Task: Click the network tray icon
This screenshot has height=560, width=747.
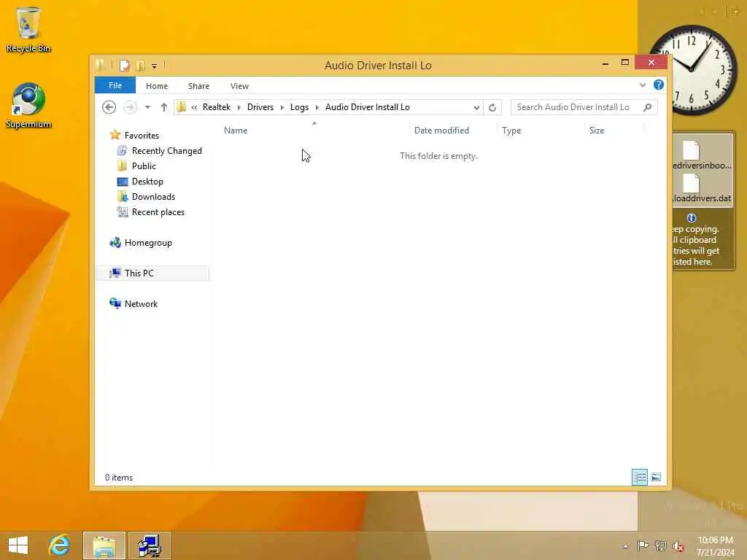Action: click(660, 545)
